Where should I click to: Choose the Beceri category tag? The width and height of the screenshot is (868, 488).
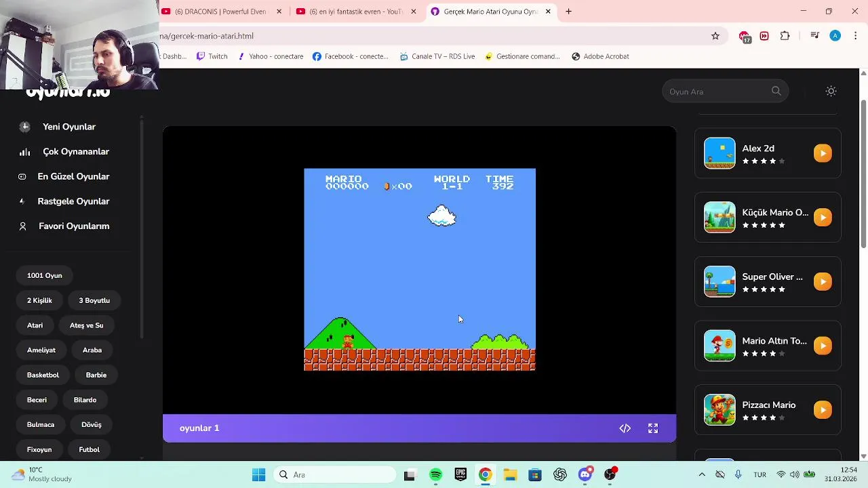(x=37, y=400)
